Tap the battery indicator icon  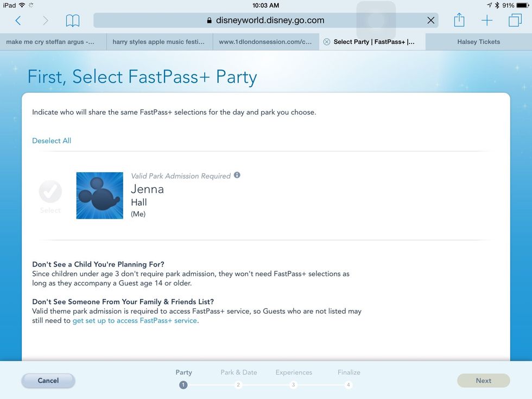[523, 5]
